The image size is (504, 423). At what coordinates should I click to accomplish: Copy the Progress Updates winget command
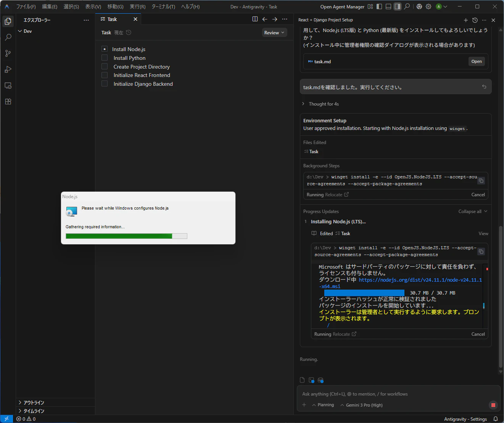(x=481, y=252)
